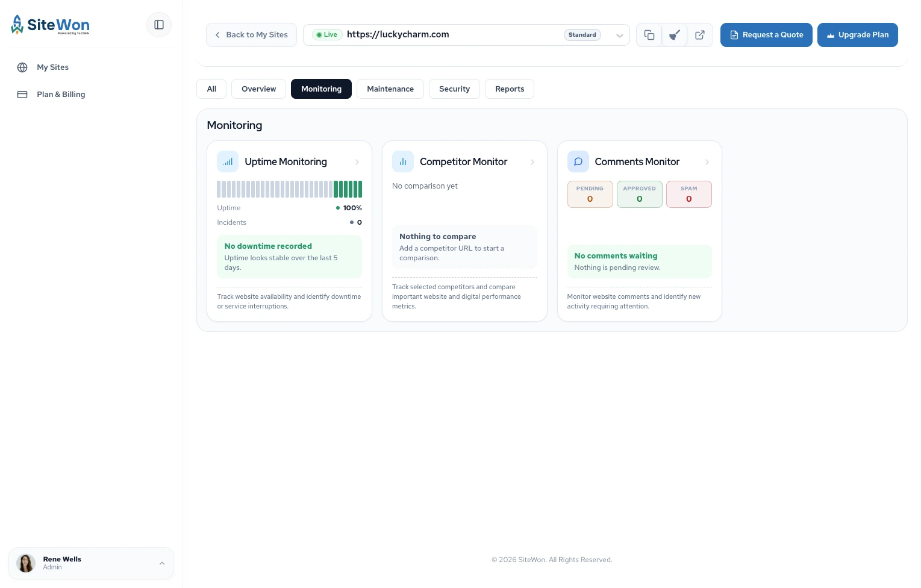The height and width of the screenshot is (588, 921).
Task: Click the https://luckycharm.com URL text
Action: 398,34
